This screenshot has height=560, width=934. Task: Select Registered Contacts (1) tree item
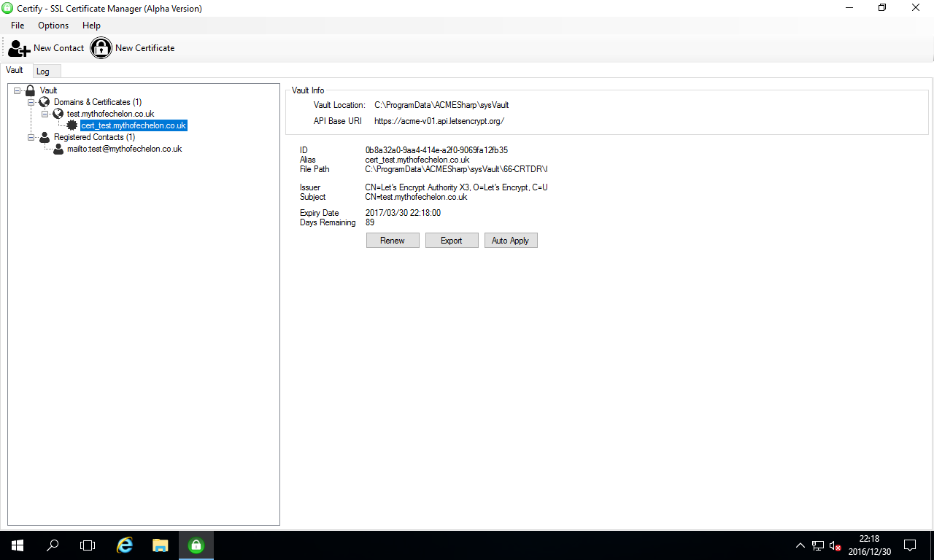coord(95,137)
